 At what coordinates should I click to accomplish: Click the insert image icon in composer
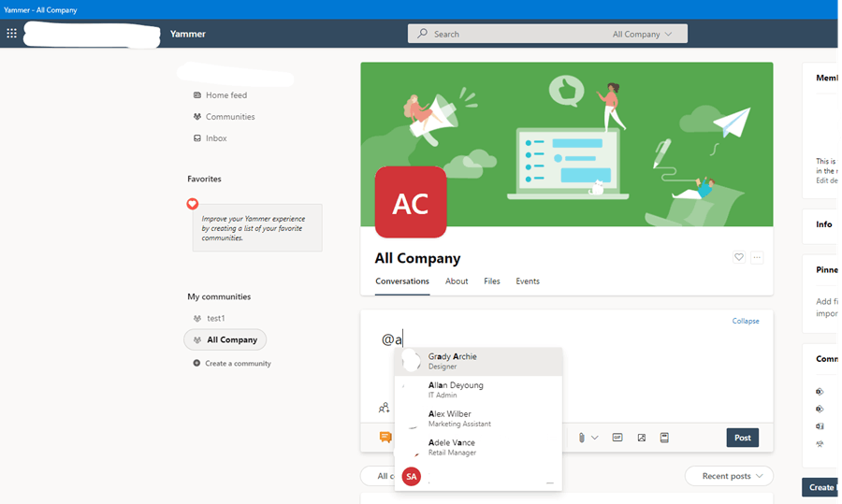(x=641, y=438)
